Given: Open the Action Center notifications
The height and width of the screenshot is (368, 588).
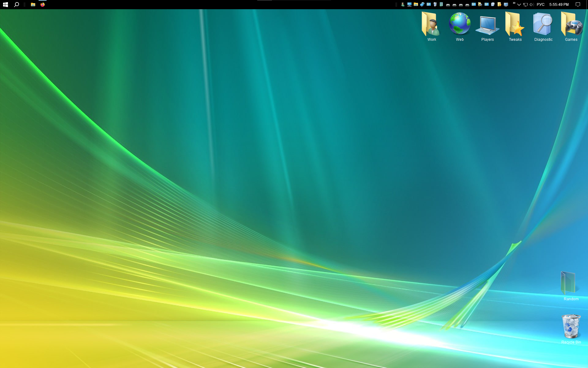Looking at the screenshot, I should point(578,5).
